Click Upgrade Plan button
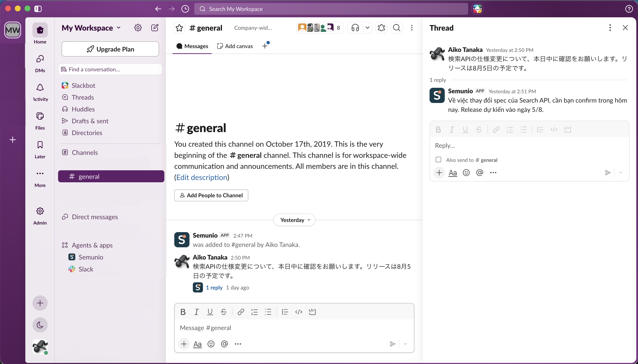This screenshot has width=638, height=364. point(110,49)
